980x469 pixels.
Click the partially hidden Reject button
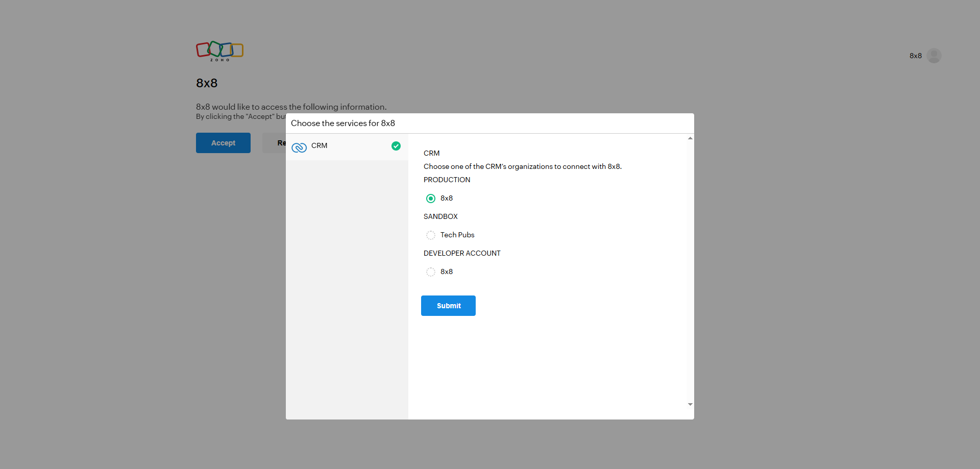[x=274, y=143]
